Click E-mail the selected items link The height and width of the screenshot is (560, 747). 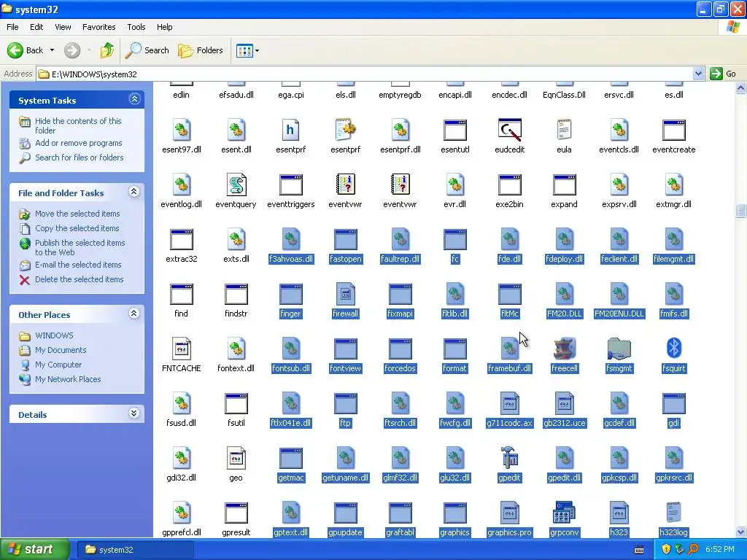(78, 265)
